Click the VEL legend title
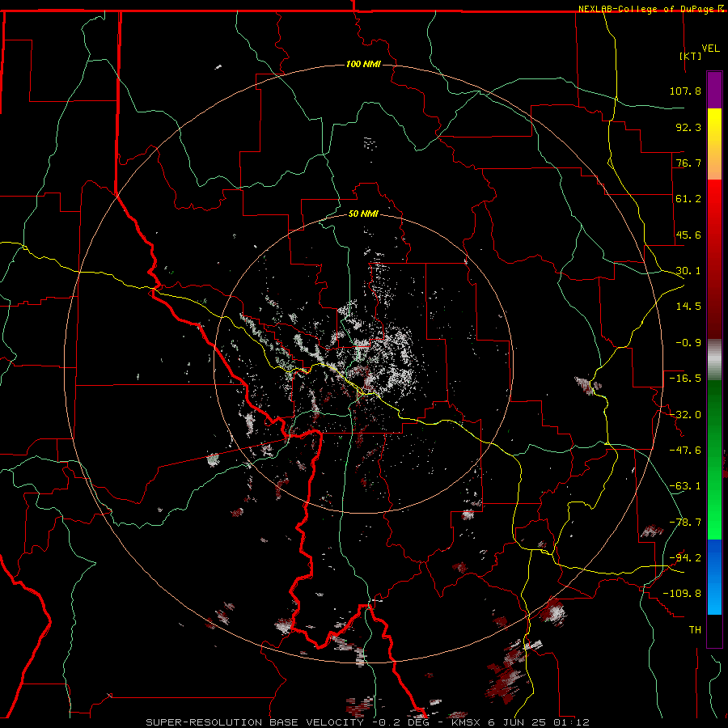The height and width of the screenshot is (728, 728). click(x=710, y=49)
